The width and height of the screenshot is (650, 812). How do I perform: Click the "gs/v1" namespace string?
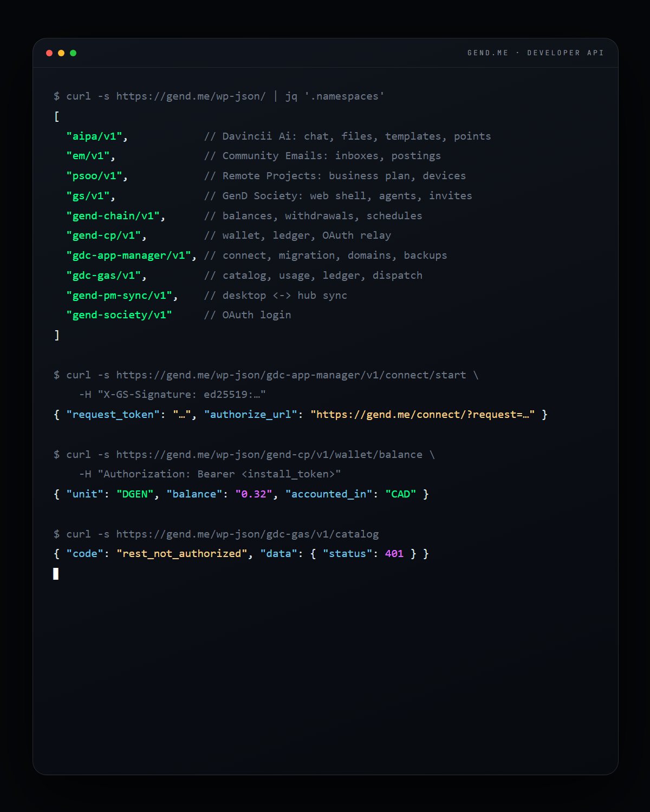click(88, 196)
